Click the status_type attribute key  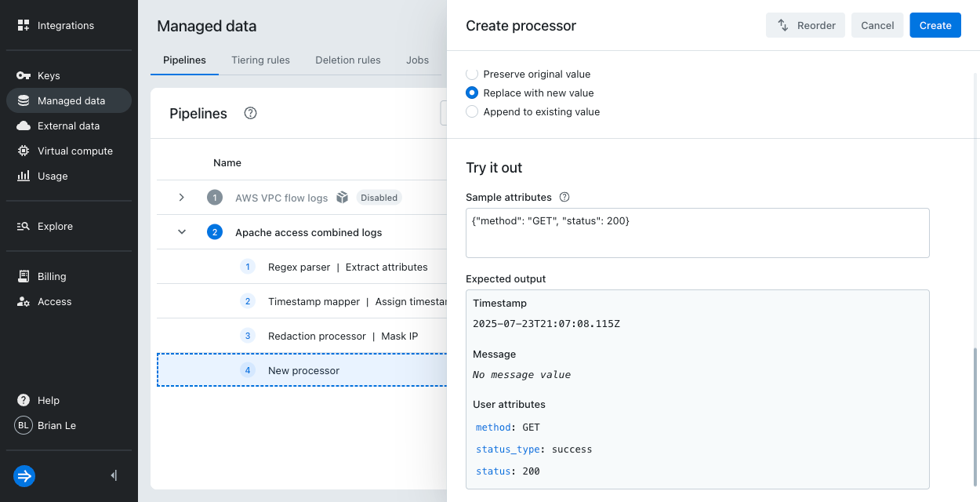click(508, 449)
